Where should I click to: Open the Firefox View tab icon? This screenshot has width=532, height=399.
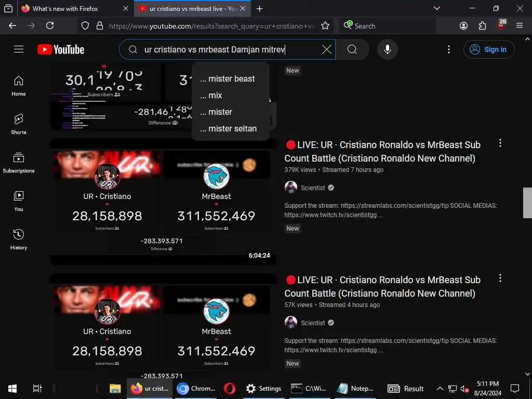click(x=8, y=9)
